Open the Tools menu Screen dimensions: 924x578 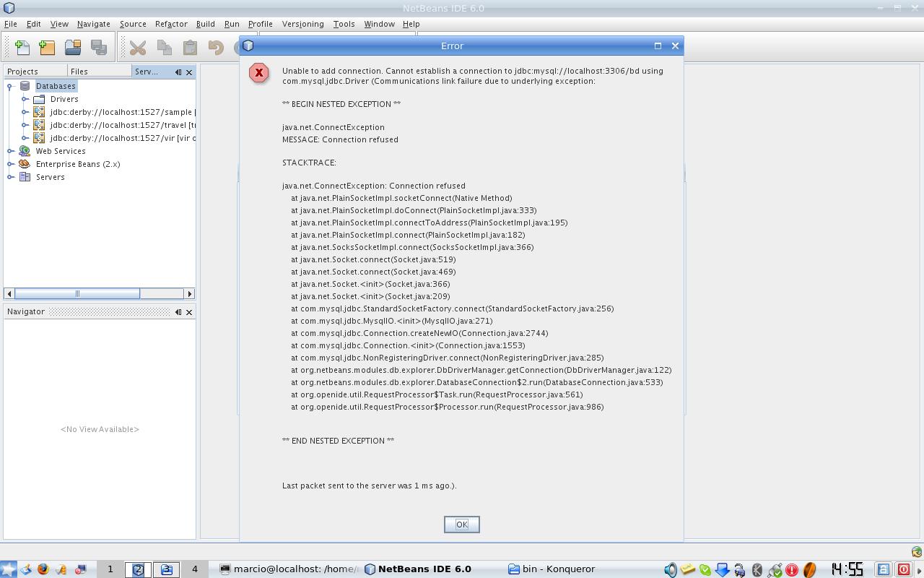coord(344,24)
